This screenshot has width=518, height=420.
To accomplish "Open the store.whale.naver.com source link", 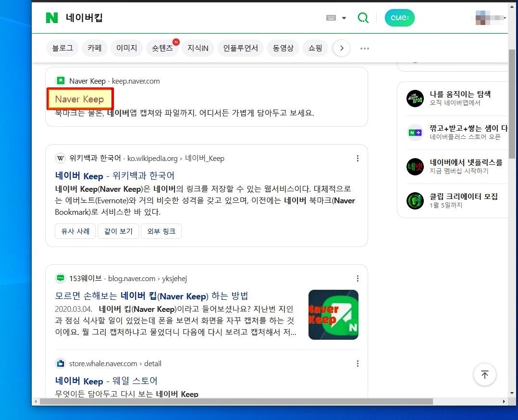I will [x=115, y=363].
